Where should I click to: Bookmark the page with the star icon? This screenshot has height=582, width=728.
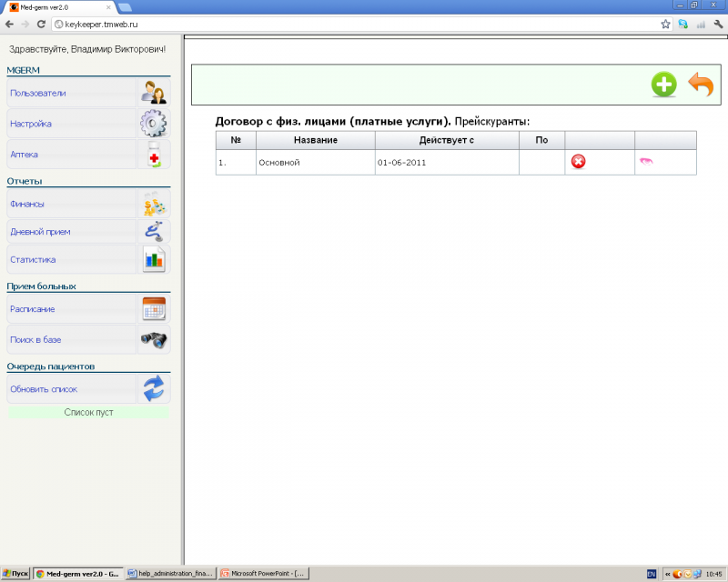[665, 24]
